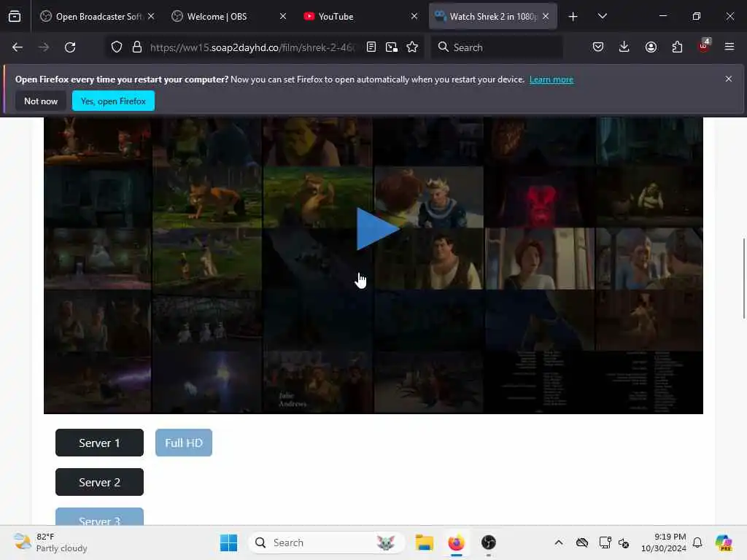747x560 pixels.
Task: Open the Extensions puzzle icon
Action: (x=677, y=47)
